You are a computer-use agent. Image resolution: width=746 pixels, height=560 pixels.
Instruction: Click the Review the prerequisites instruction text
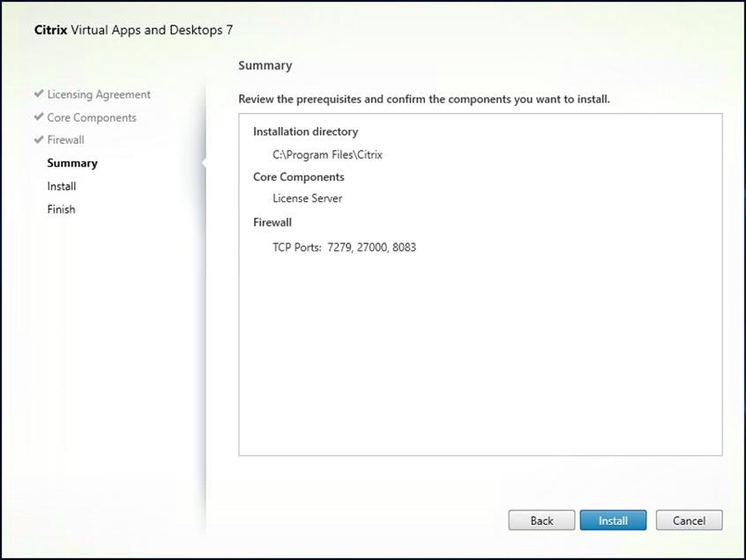pyautogui.click(x=424, y=100)
